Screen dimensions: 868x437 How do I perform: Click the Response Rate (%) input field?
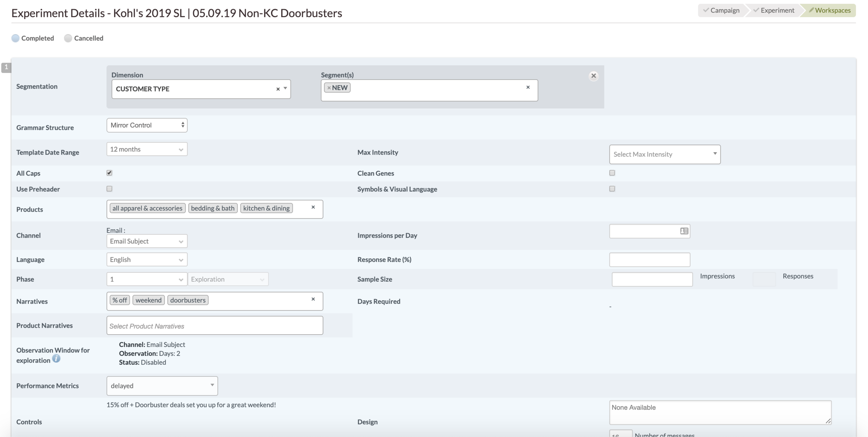(650, 259)
